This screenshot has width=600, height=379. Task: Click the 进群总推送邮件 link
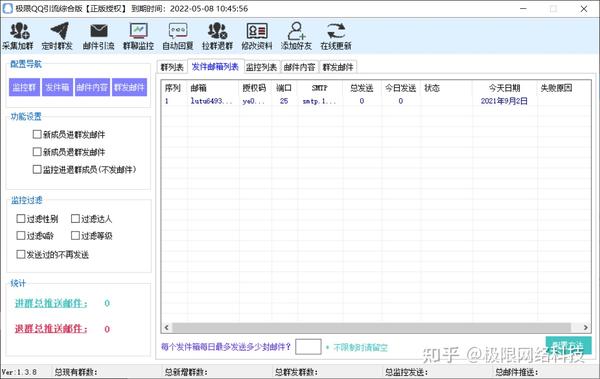51,303
